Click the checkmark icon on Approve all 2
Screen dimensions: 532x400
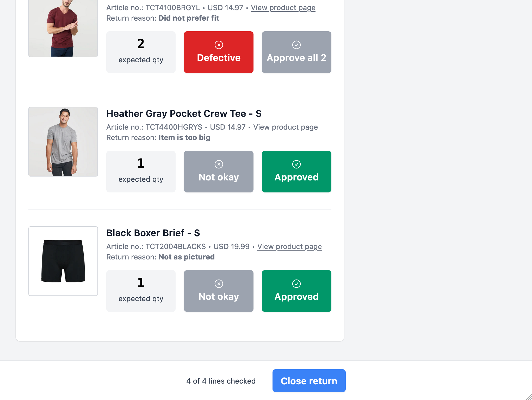pos(296,45)
